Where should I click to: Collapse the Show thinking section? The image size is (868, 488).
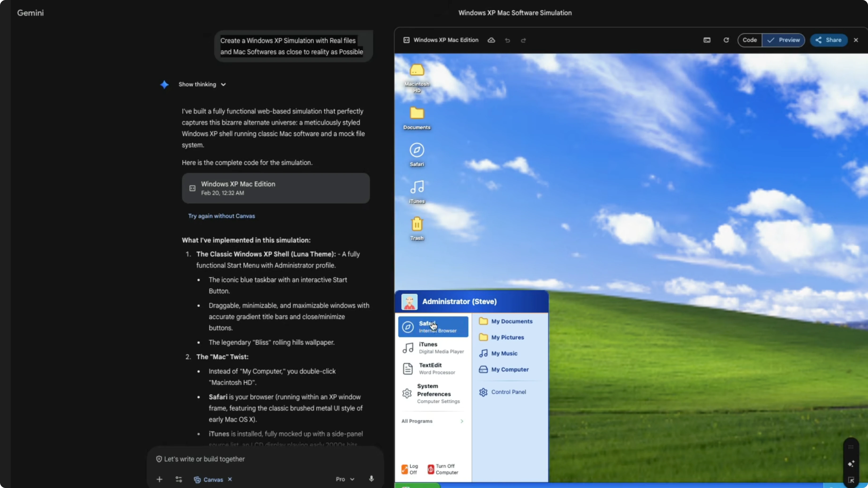(202, 85)
